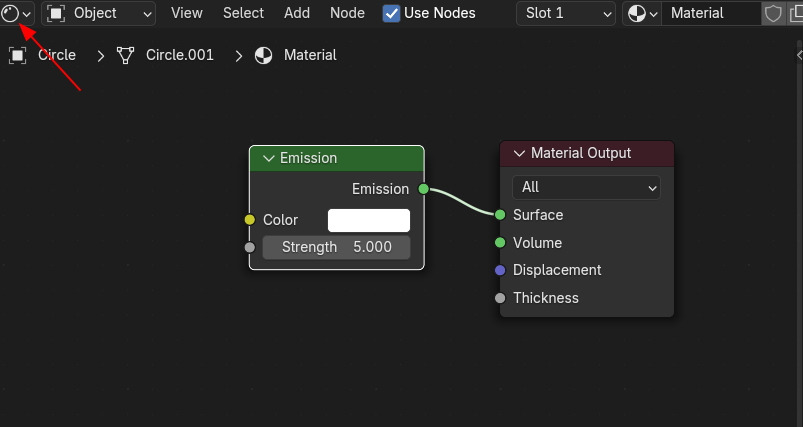Viewport: 803px width, 427px height.
Task: Disable the Use Nodes checkbox
Action: pyautogui.click(x=391, y=14)
